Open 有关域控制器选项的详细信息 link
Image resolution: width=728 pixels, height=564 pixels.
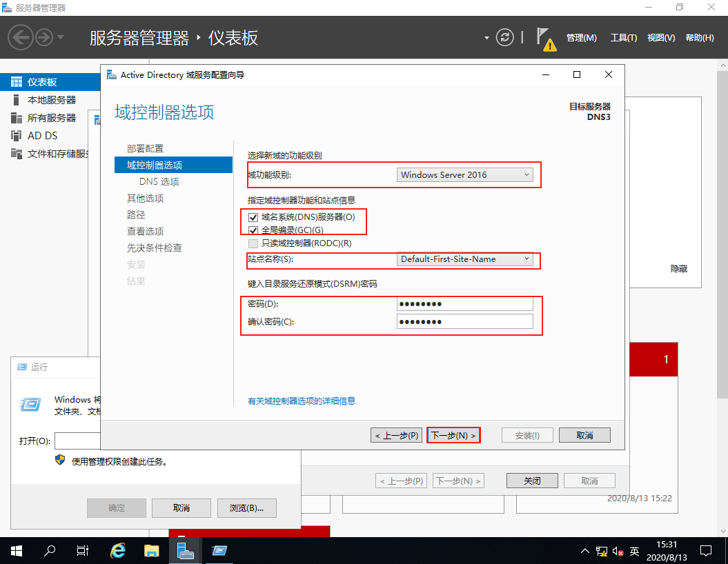coord(302,401)
